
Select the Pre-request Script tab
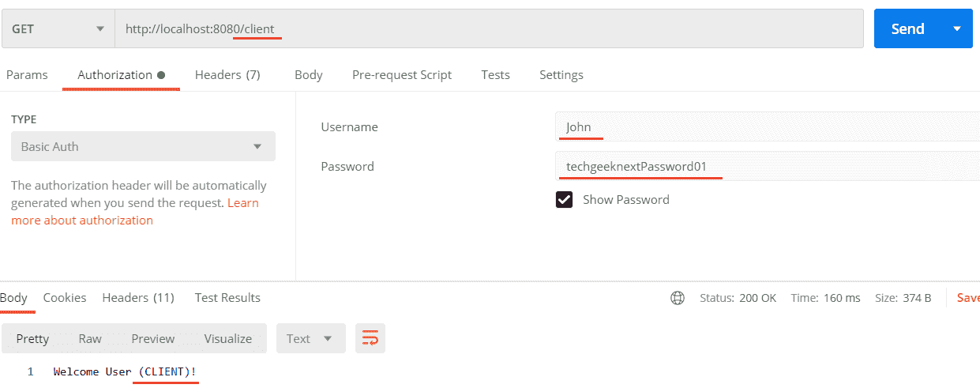402,75
